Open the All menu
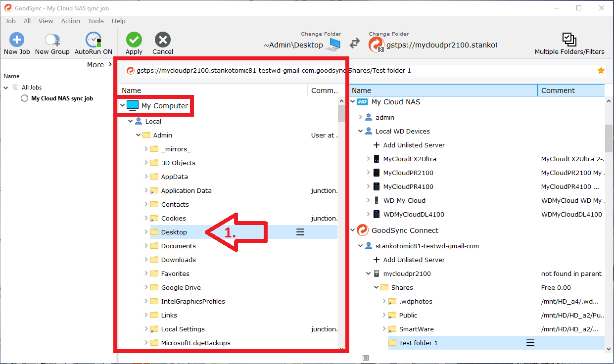Screen dimensions: 614x364 tap(27, 21)
